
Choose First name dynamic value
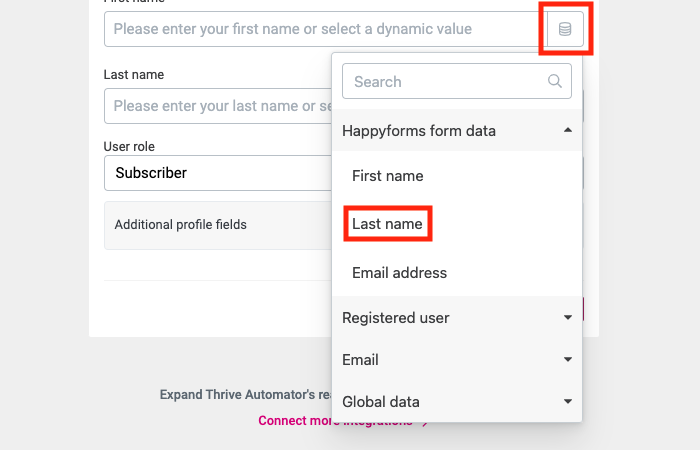click(x=388, y=176)
